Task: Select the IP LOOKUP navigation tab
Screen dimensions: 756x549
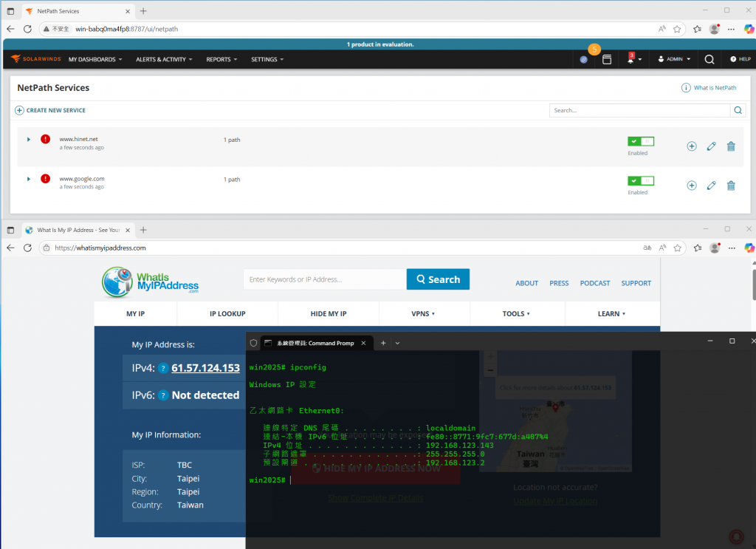Action: click(x=227, y=313)
